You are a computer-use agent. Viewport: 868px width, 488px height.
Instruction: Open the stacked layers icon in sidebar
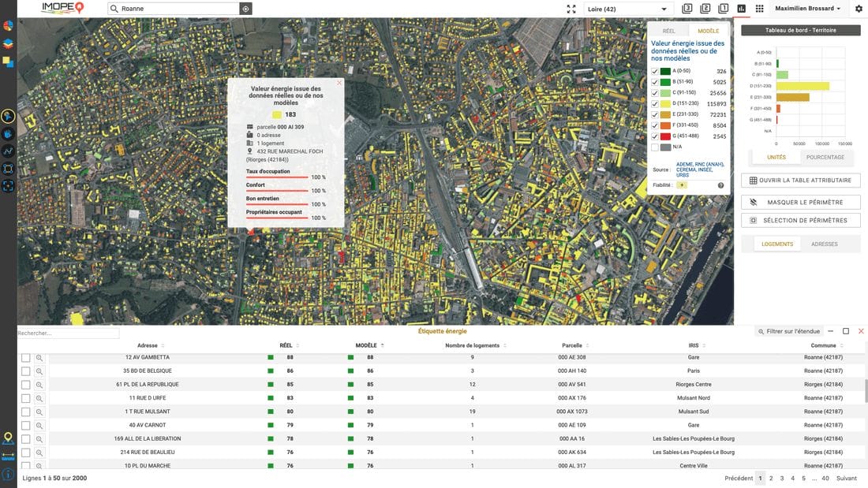click(8, 43)
